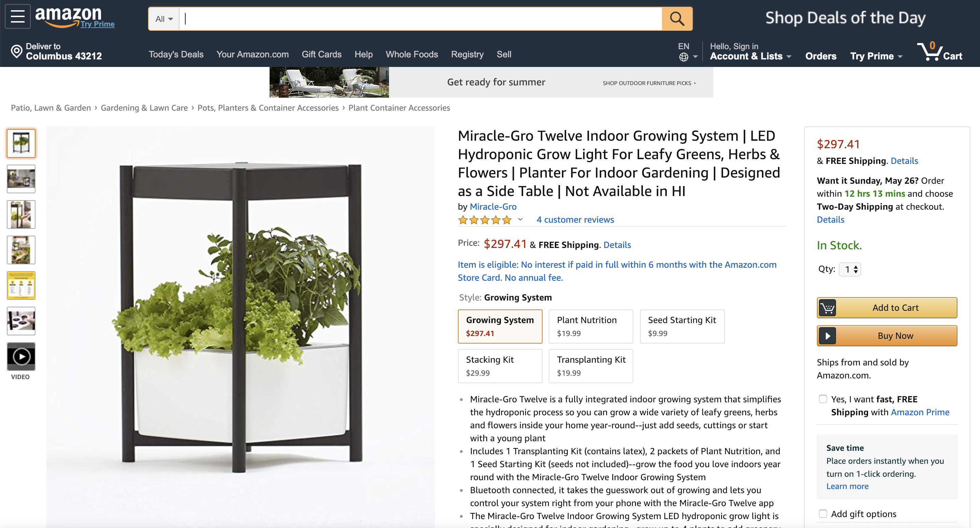This screenshot has height=528, width=980.
Task: Click the Add to Cart button
Action: [x=887, y=308]
